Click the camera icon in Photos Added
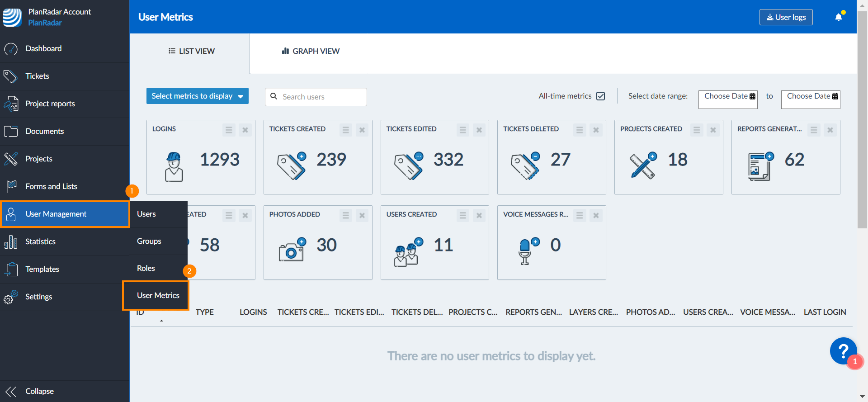The width and height of the screenshot is (868, 402). (x=292, y=250)
